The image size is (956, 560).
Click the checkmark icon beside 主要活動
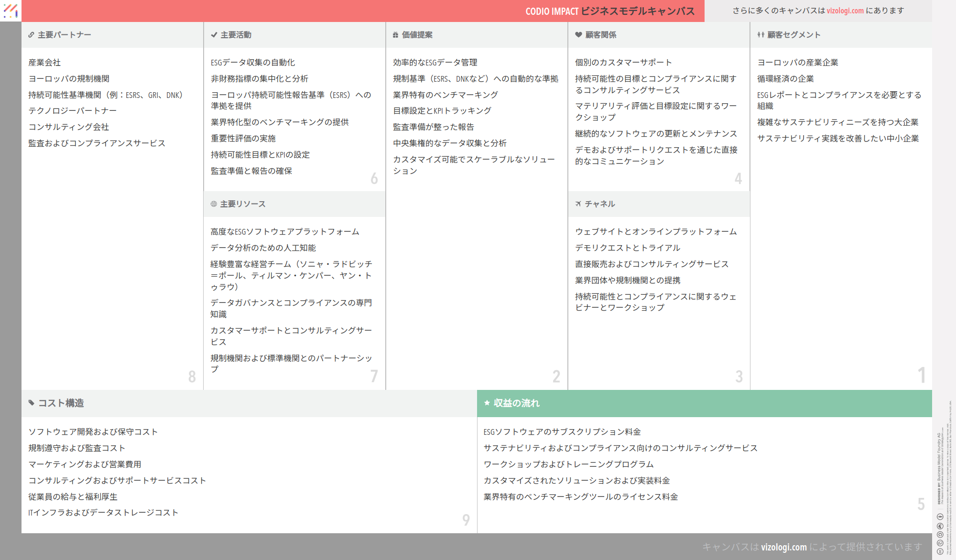[x=214, y=35]
